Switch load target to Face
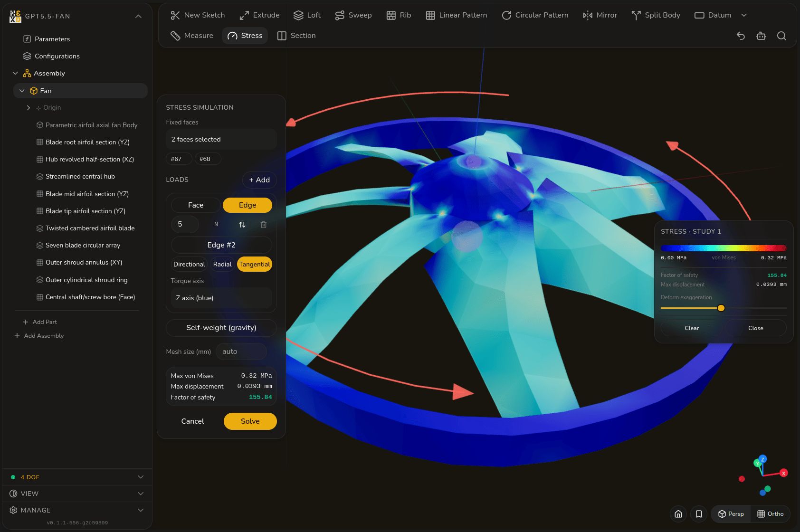This screenshot has height=532, width=800. 196,205
